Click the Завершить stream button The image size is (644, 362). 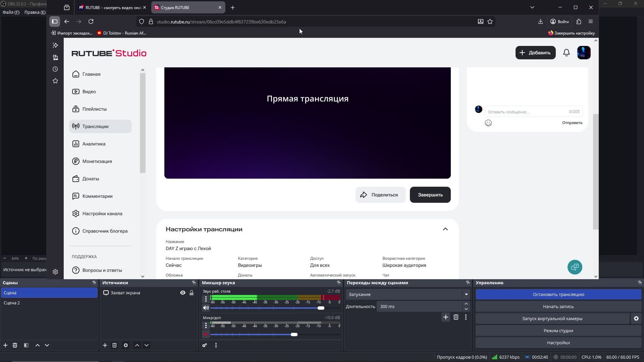pyautogui.click(x=430, y=195)
